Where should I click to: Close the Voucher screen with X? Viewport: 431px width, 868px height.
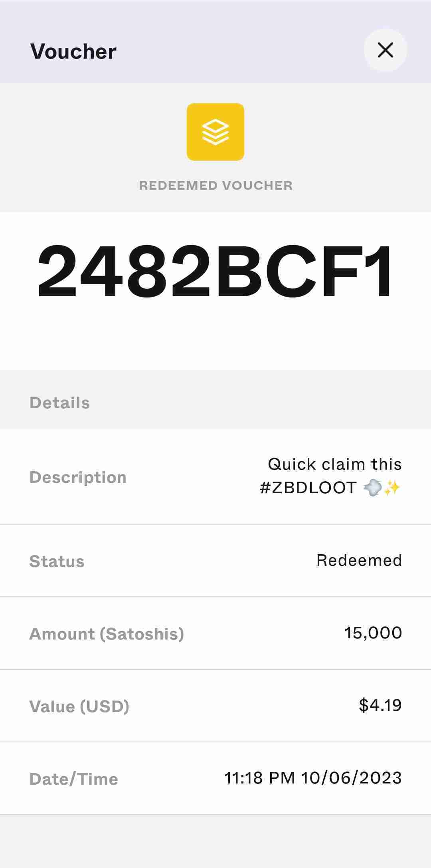click(x=385, y=50)
